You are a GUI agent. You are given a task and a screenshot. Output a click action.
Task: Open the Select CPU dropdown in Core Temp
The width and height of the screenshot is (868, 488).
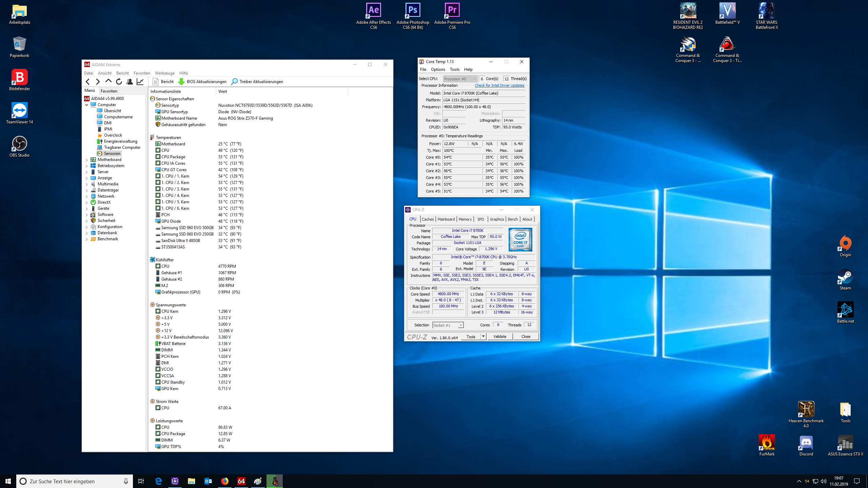(460, 79)
